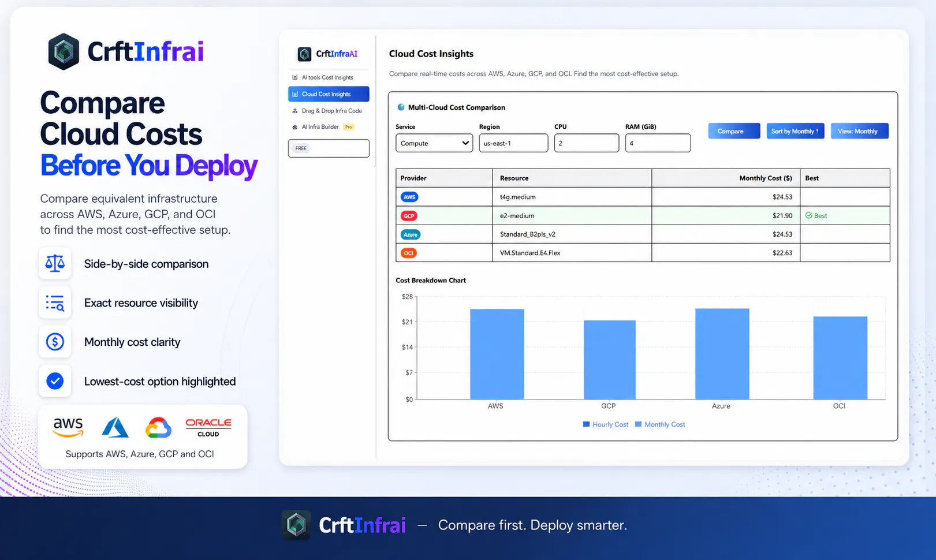Open AI Infra Builder sidebar item
This screenshot has width=936, height=560.
point(316,127)
